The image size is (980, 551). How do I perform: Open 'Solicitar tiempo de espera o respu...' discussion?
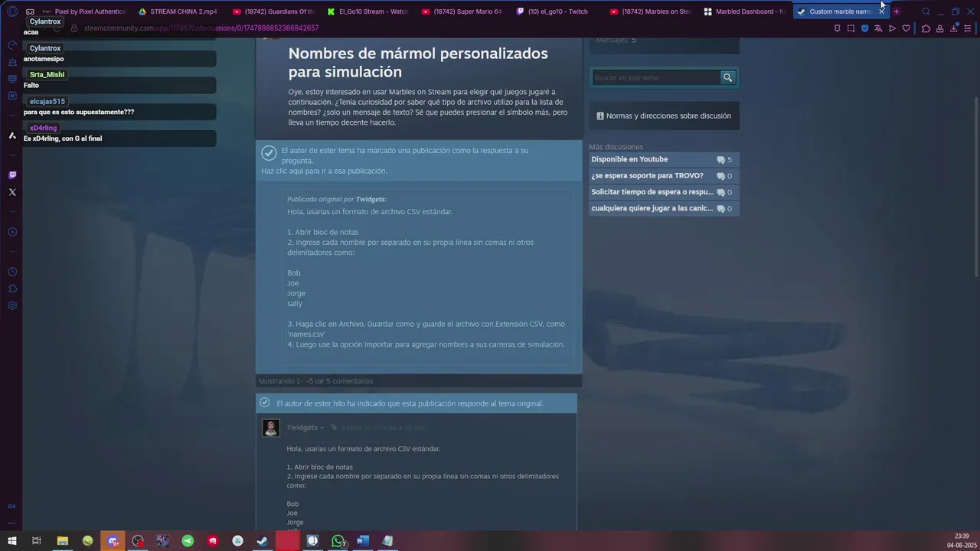663,192
